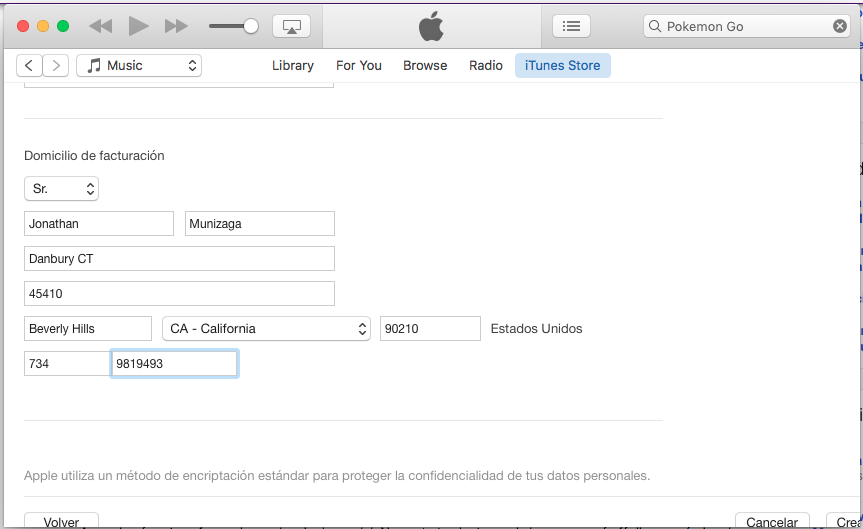Click the search magnifier icon

click(x=655, y=27)
